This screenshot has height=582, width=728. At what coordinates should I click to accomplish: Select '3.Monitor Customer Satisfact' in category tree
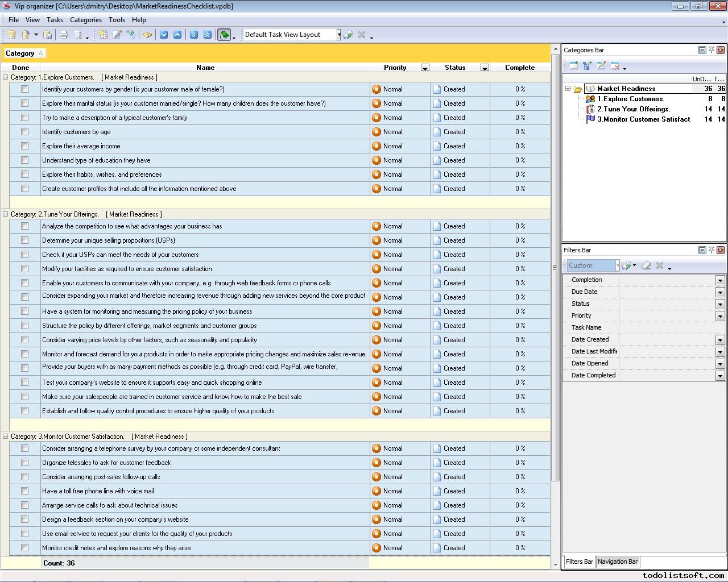click(643, 119)
